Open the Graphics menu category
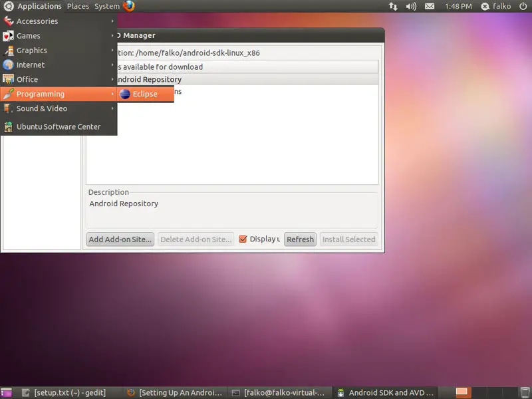The height and width of the screenshot is (399, 532). coord(59,51)
